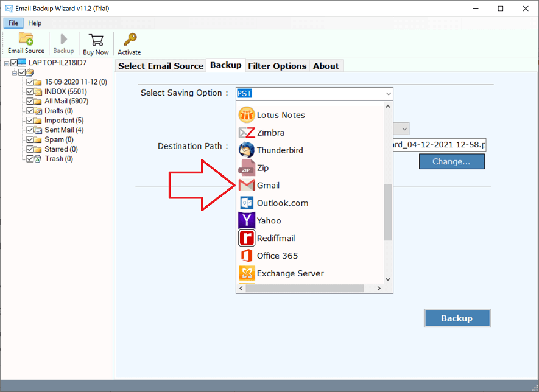The height and width of the screenshot is (392, 539).
Task: Uncheck the Trash (0) checkbox
Action: (30, 159)
